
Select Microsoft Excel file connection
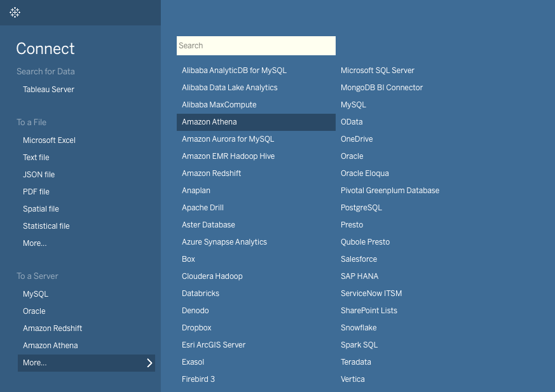[x=49, y=140]
